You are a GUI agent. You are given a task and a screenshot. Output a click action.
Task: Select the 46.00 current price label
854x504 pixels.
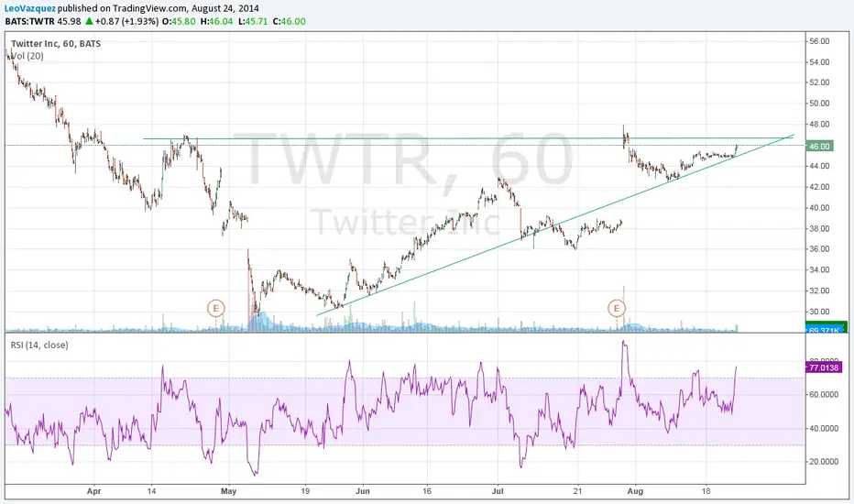click(819, 146)
